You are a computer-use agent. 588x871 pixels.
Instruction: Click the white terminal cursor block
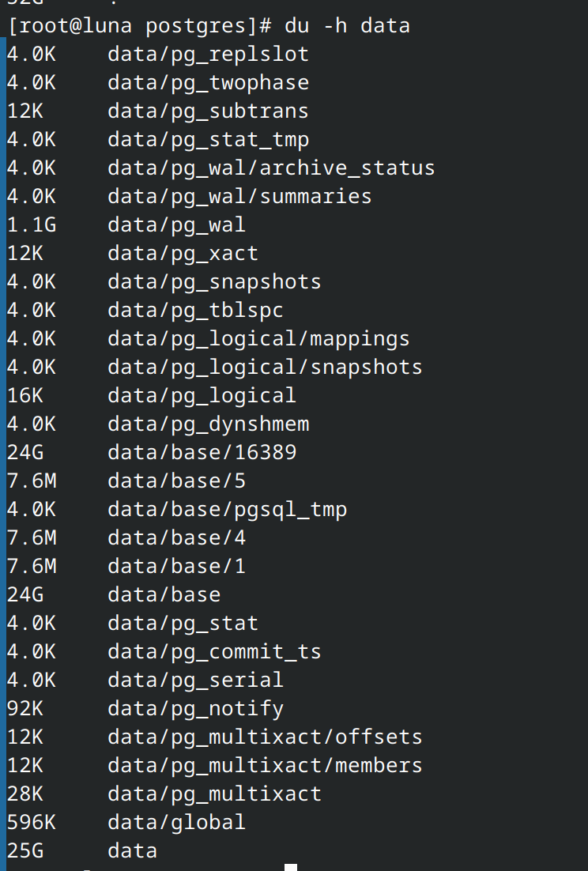click(291, 867)
